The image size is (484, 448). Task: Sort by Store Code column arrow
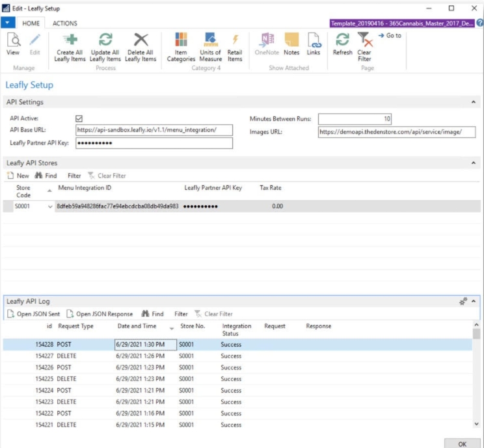(x=49, y=191)
